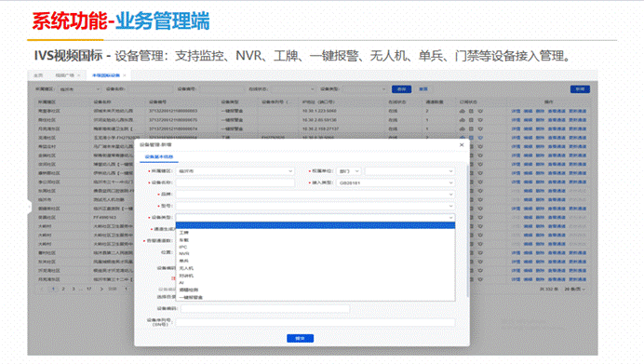The image size is (644, 364).
Task: Select 单兵 from the device type list
Action: 315,261
